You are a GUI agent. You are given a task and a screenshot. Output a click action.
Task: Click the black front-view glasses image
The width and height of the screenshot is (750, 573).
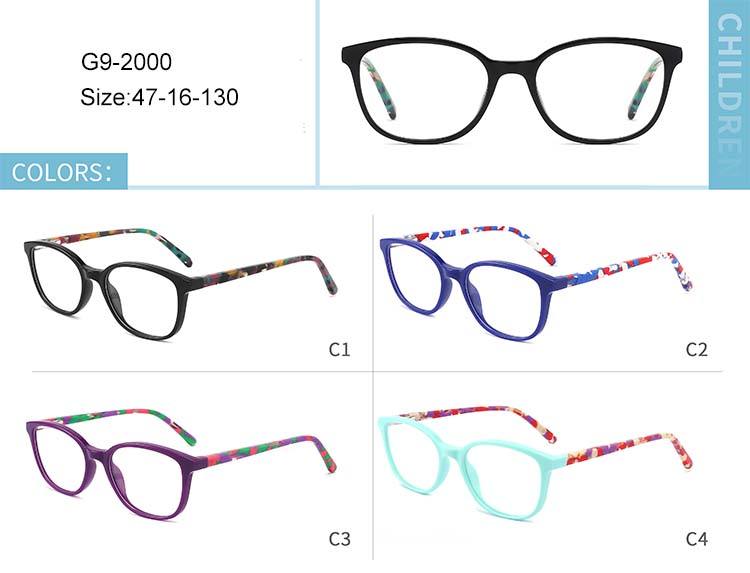[x=512, y=90]
